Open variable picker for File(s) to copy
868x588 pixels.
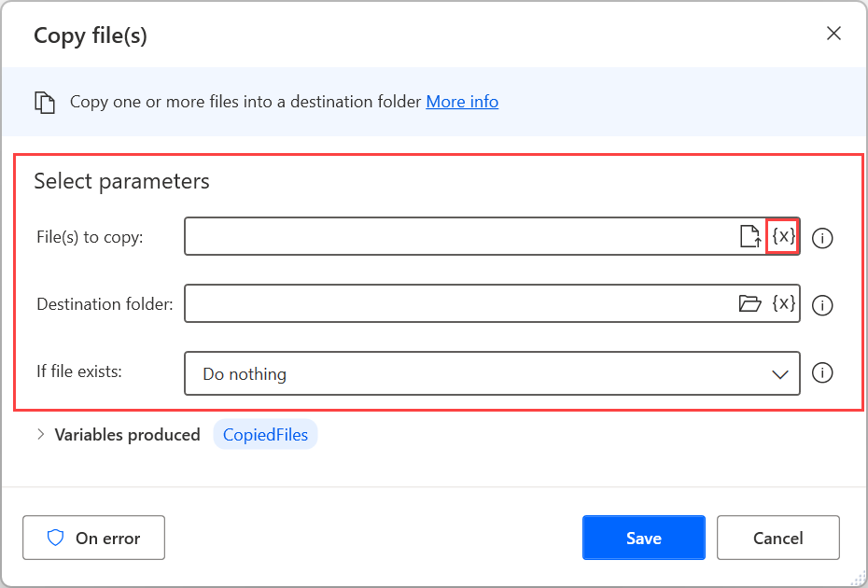click(x=783, y=236)
